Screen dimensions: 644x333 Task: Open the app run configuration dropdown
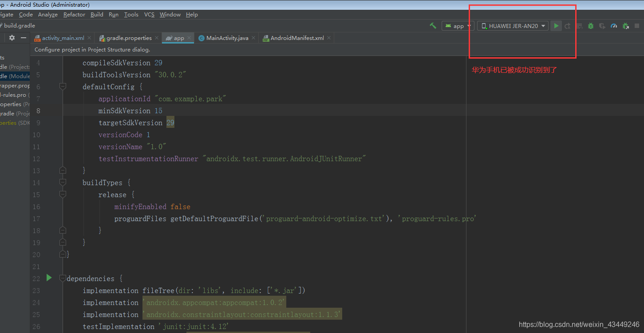point(458,26)
